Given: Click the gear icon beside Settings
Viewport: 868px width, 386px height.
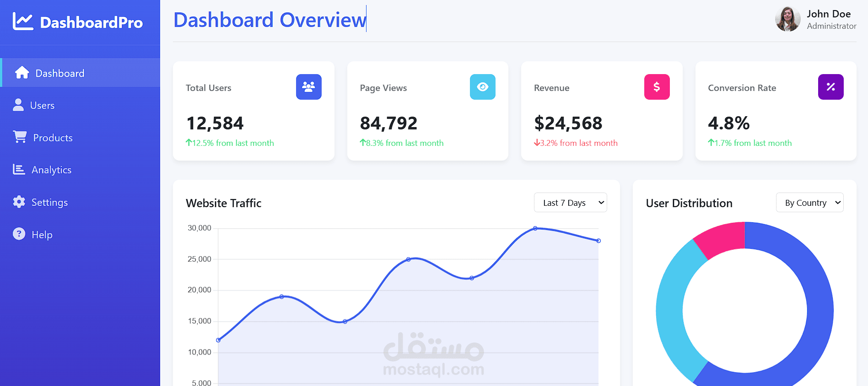Looking at the screenshot, I should tap(19, 202).
